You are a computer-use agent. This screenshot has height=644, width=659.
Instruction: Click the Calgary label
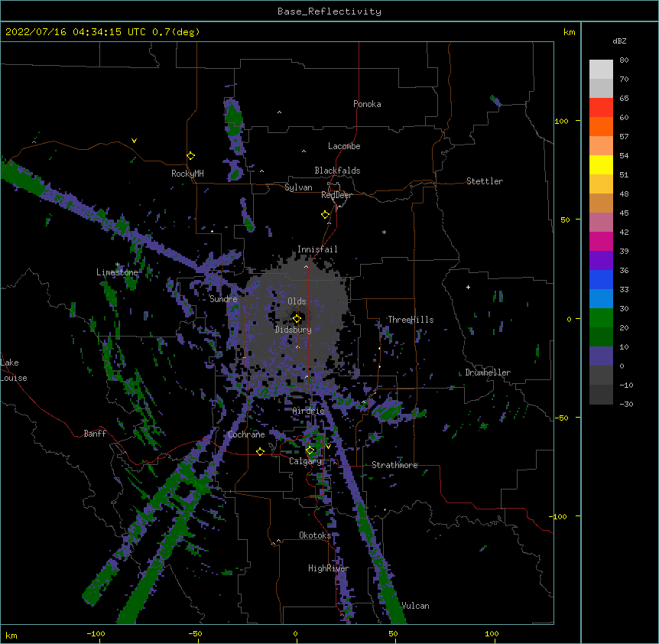click(306, 461)
